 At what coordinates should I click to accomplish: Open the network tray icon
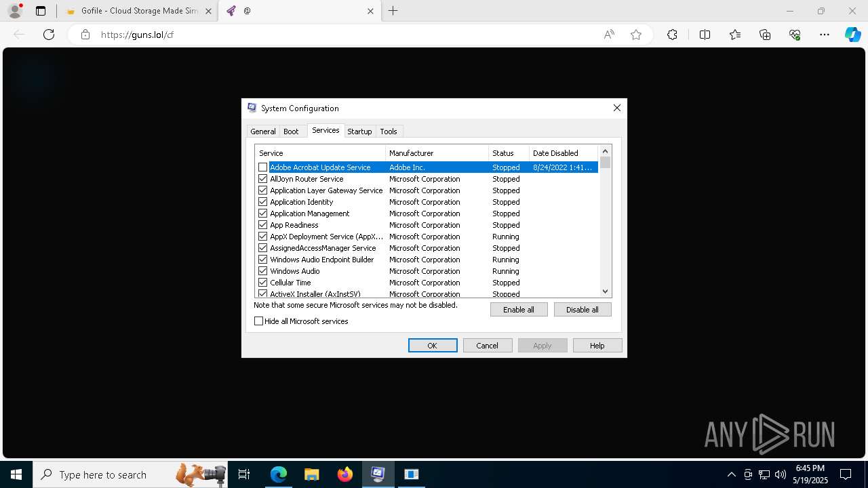[x=764, y=474]
